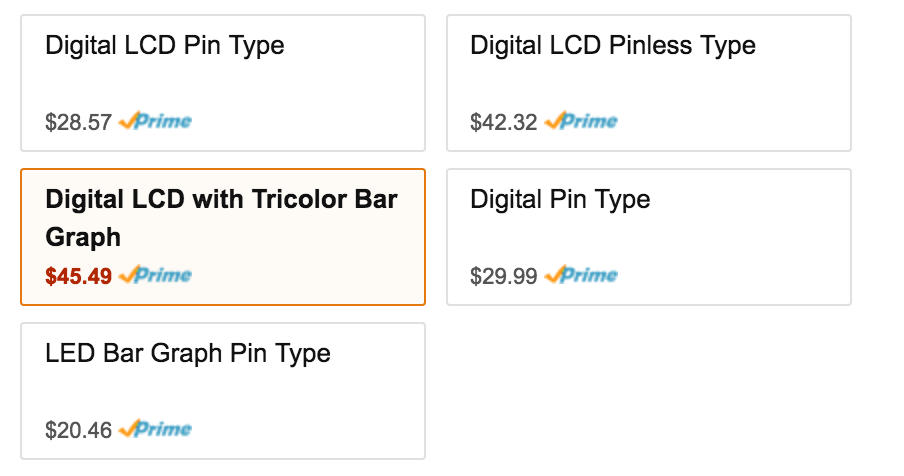Click the $29.99 price text

pos(503,276)
